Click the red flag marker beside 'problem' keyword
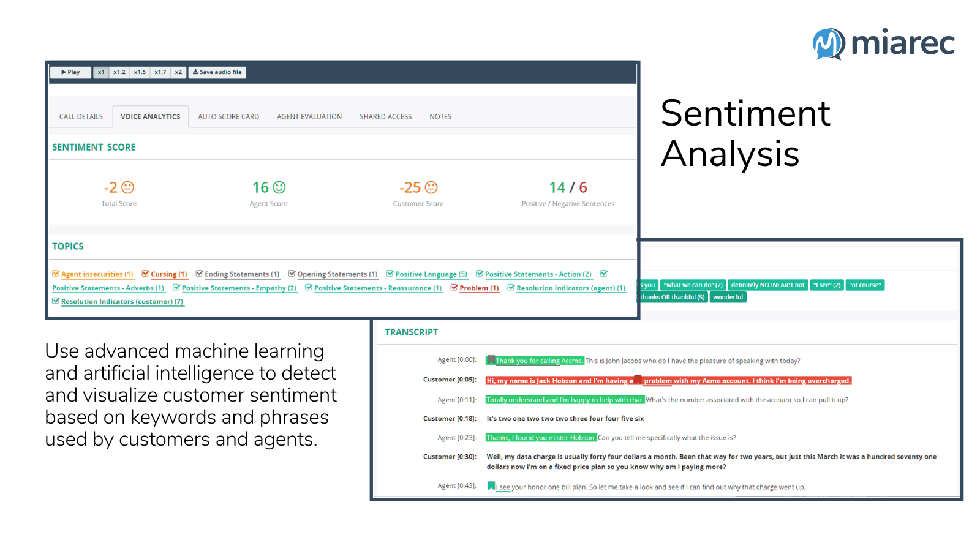The height and width of the screenshot is (551, 980). [x=637, y=380]
